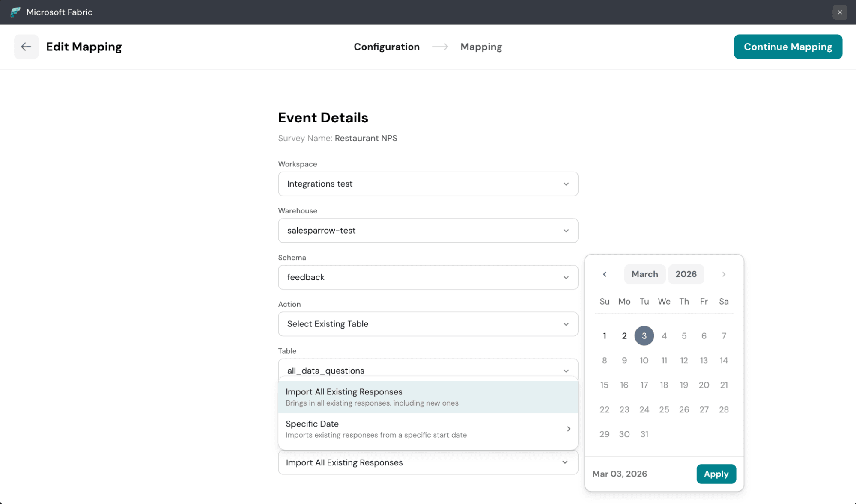Click Continue Mapping button
Image resolution: width=856 pixels, height=504 pixels.
click(x=787, y=47)
